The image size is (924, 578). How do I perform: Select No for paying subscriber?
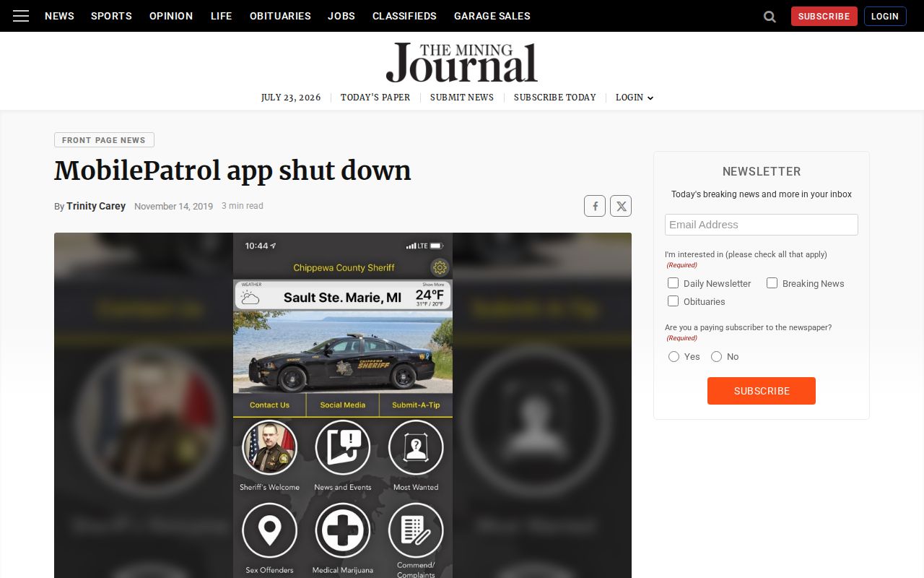[x=716, y=356]
